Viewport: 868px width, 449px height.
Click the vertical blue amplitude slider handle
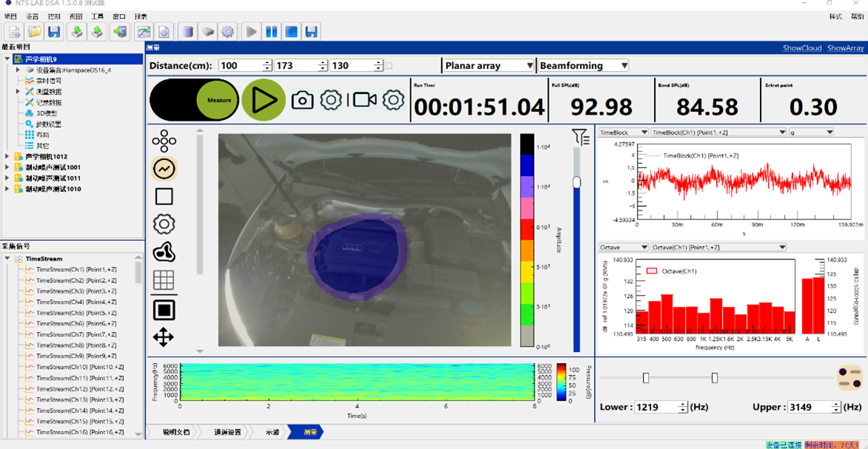point(577,183)
